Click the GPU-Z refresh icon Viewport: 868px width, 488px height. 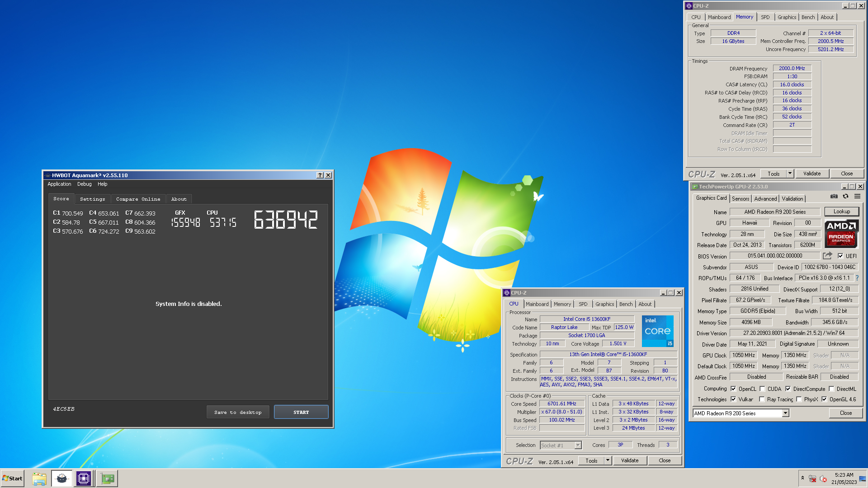845,197
